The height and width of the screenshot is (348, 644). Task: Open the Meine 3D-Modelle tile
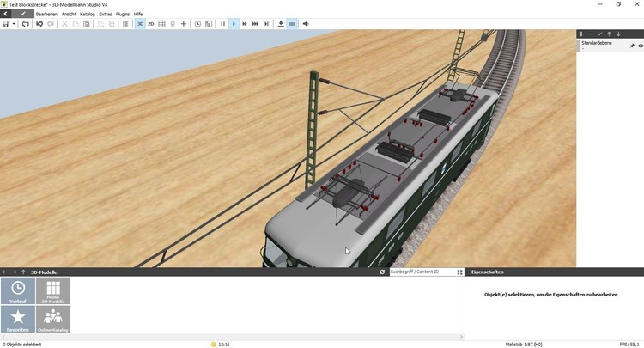(53, 291)
